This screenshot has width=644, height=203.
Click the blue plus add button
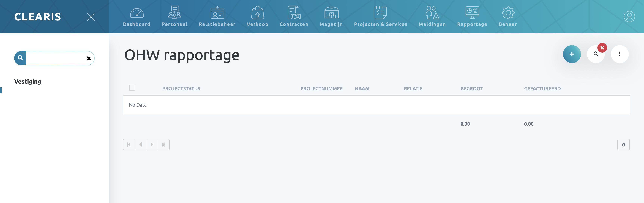(x=572, y=54)
